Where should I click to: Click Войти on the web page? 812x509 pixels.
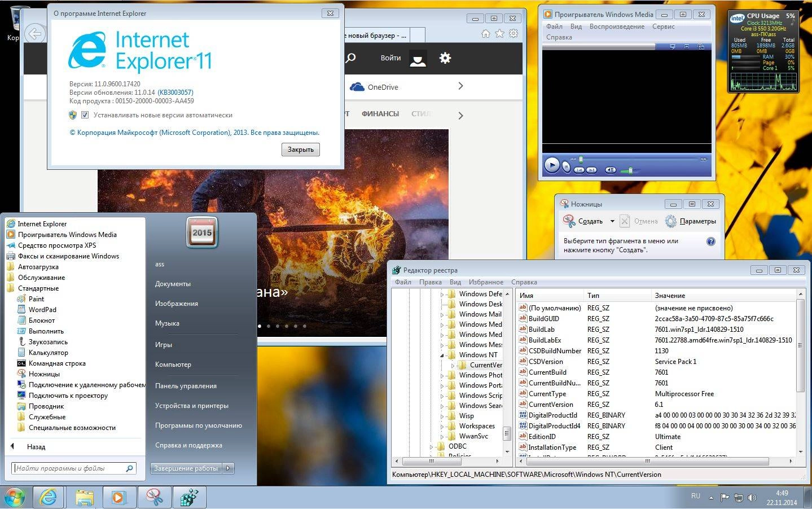390,58
